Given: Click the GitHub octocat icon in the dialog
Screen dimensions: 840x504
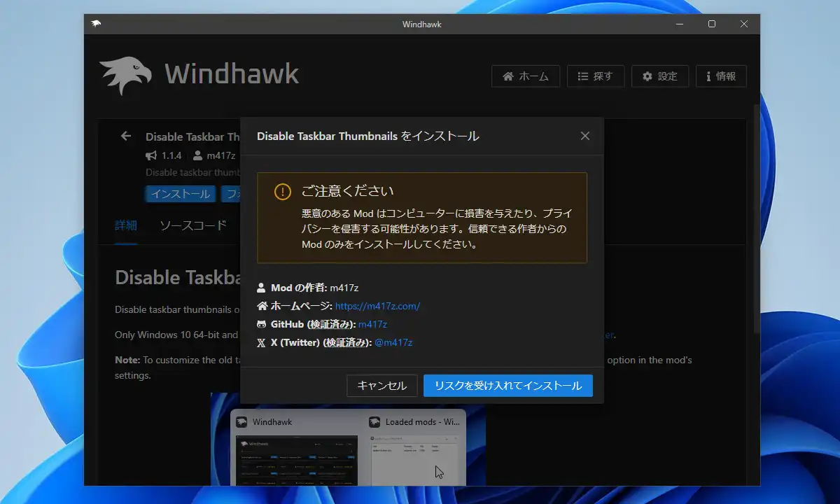Looking at the screenshot, I should (262, 324).
